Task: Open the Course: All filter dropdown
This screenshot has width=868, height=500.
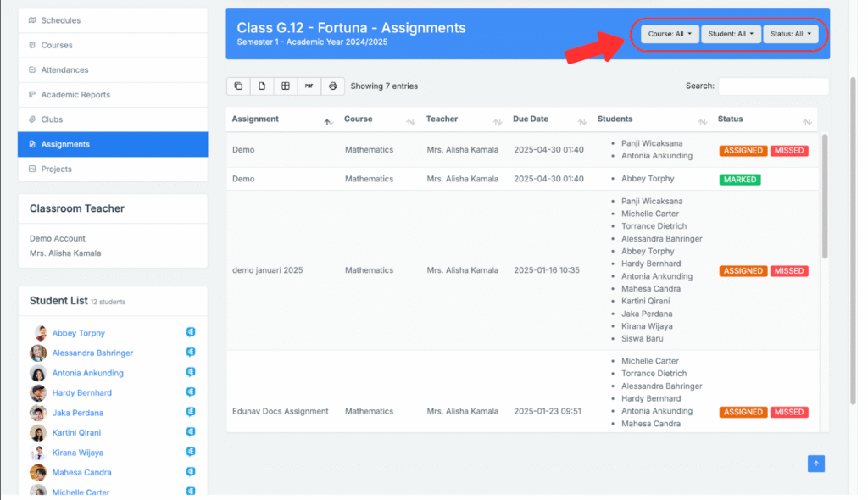Action: tap(669, 34)
